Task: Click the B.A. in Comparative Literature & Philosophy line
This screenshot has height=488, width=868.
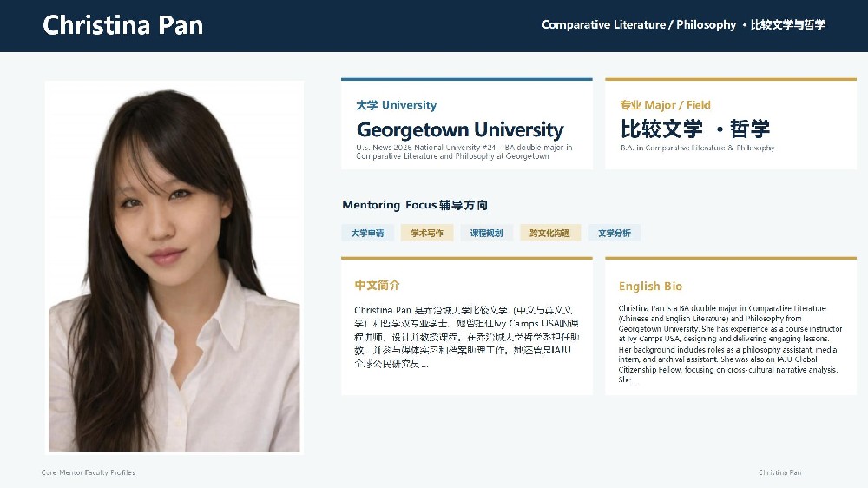Action: coord(698,148)
